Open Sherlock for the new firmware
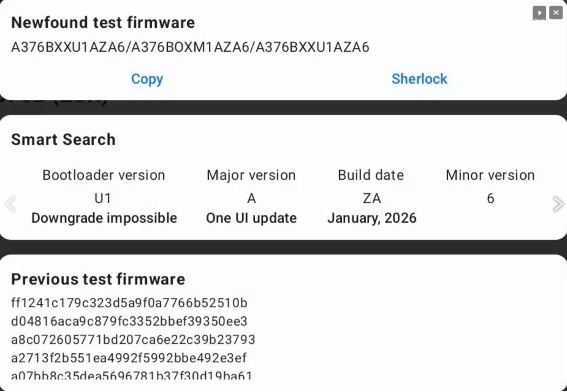The image size is (567, 392). point(419,79)
